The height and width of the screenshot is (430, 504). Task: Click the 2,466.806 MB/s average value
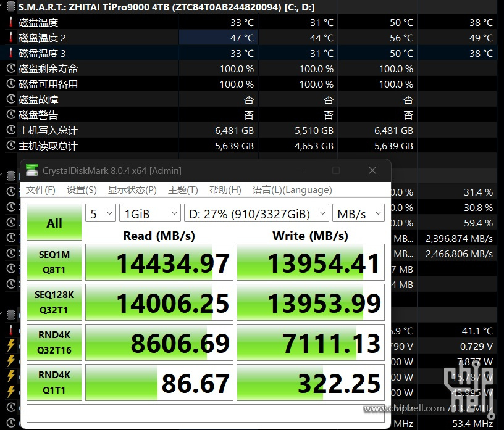click(x=459, y=254)
